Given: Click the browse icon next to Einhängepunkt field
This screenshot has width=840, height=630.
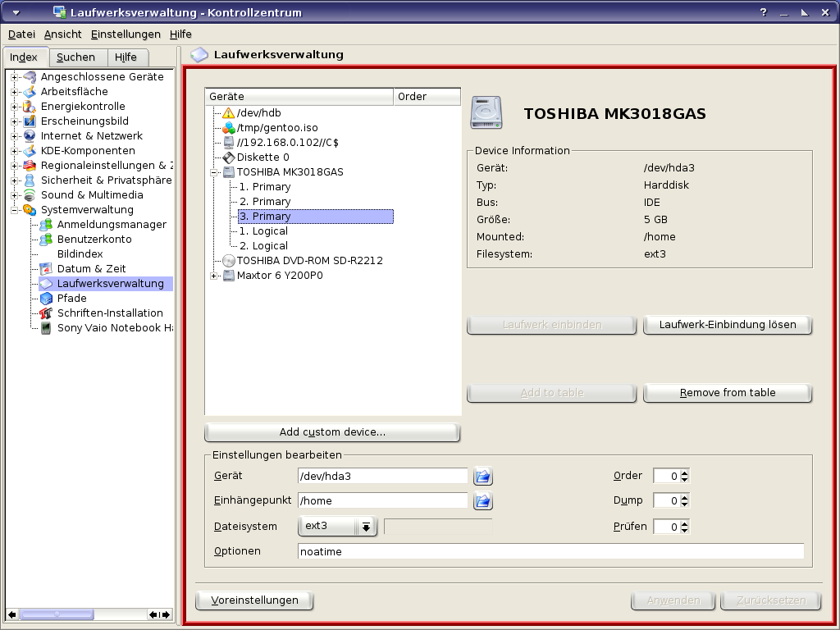Looking at the screenshot, I should click(482, 500).
